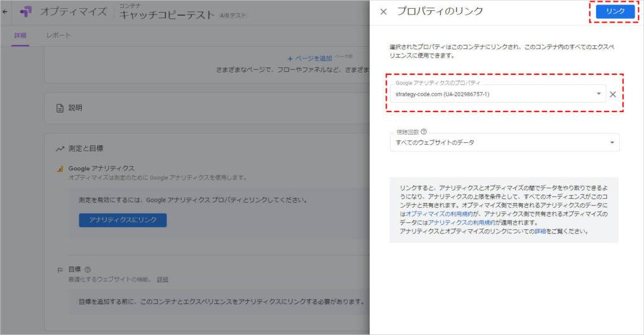The image size is (644, 335).
Task: Switch to the 詳細 tab
Action: 20,35
